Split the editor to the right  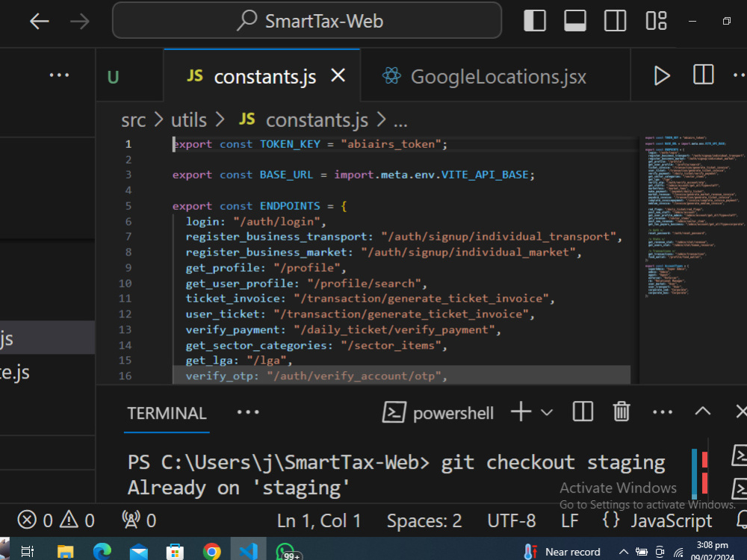pos(703,75)
